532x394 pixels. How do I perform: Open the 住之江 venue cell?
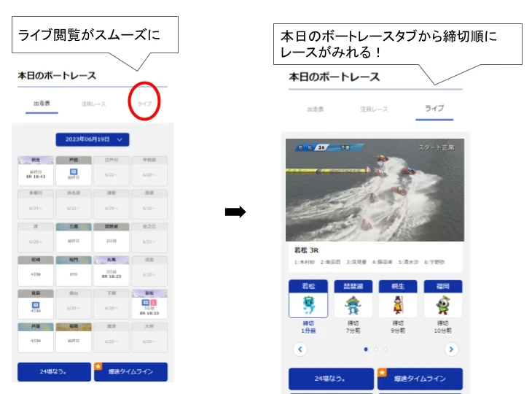tap(149, 237)
